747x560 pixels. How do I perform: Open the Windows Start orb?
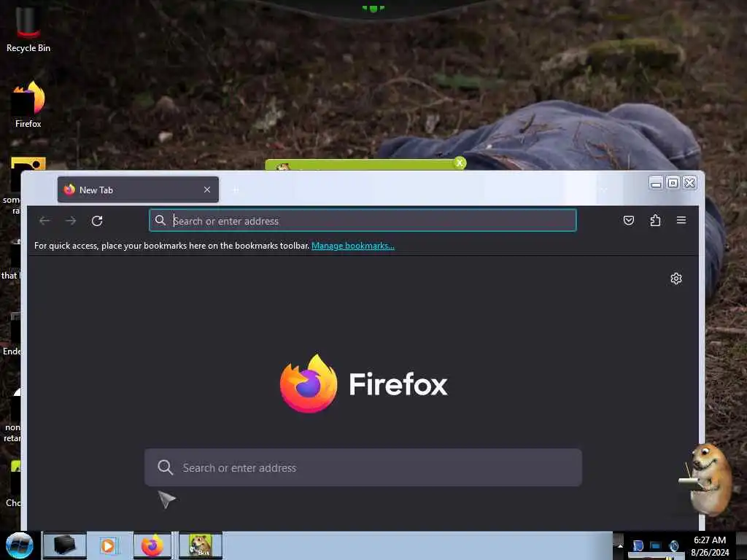[19, 545]
